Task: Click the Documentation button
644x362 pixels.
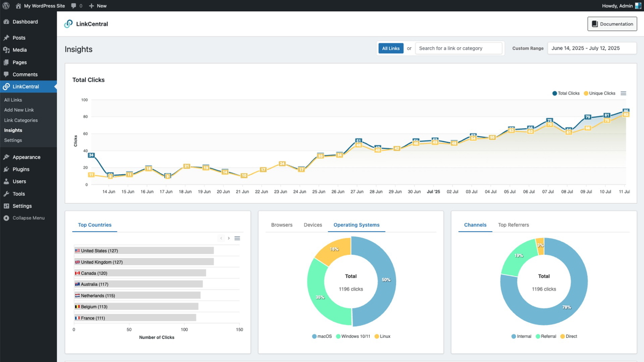Action: coord(612,24)
